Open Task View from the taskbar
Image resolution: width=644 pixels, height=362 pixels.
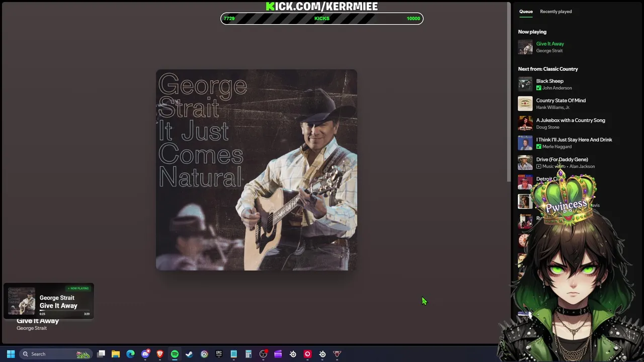click(x=101, y=354)
